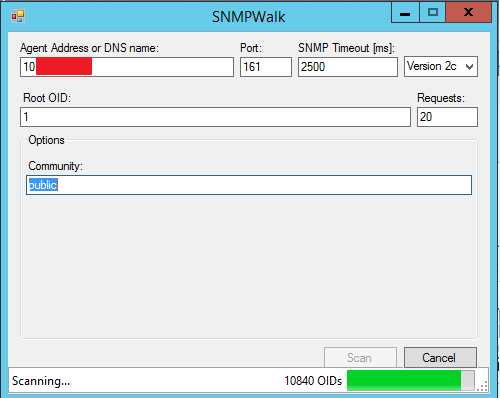Maximize the SNMPWalk window
Screen dimensions: 500x398
(x=433, y=13)
